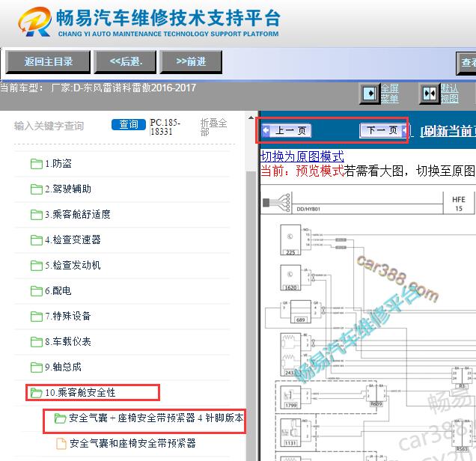The image size is (476, 461).
Task: Click component 689 in wiring diagram
Action: [x=301, y=311]
